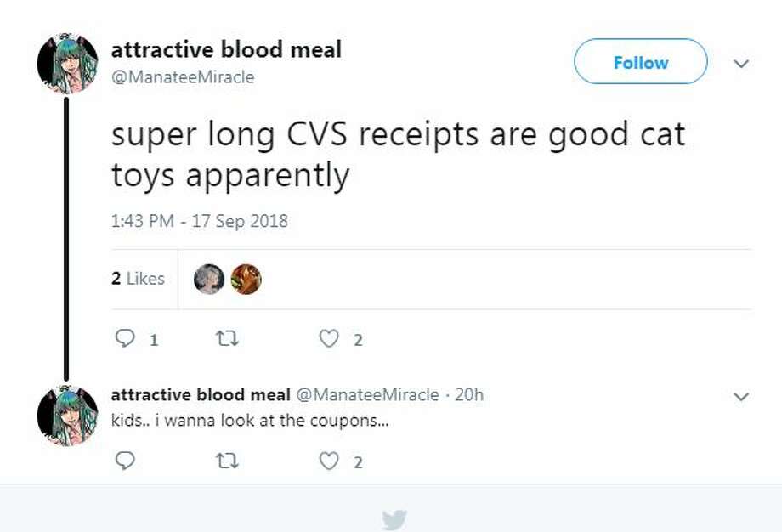Open the 2 Likes list
This screenshot has width=782, height=532.
click(137, 277)
